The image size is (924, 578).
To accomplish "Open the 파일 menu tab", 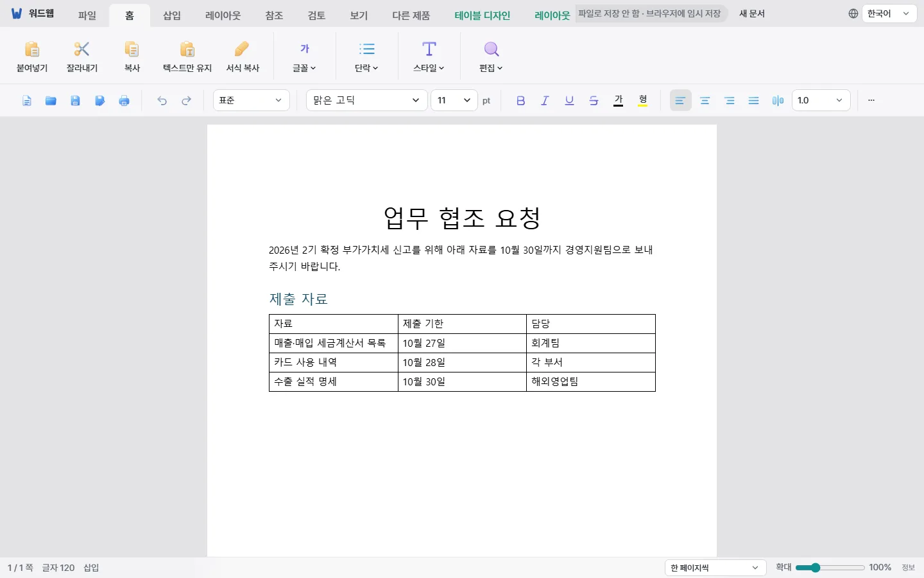I will (x=87, y=15).
